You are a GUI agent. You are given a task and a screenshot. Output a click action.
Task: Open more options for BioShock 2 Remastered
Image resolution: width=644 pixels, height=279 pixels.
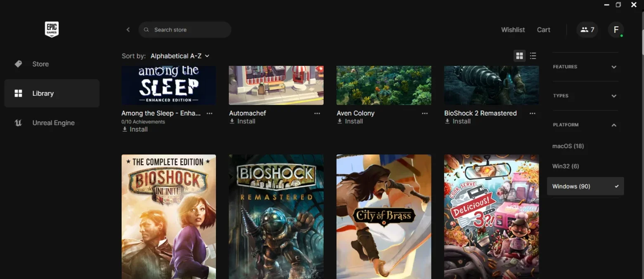click(533, 113)
